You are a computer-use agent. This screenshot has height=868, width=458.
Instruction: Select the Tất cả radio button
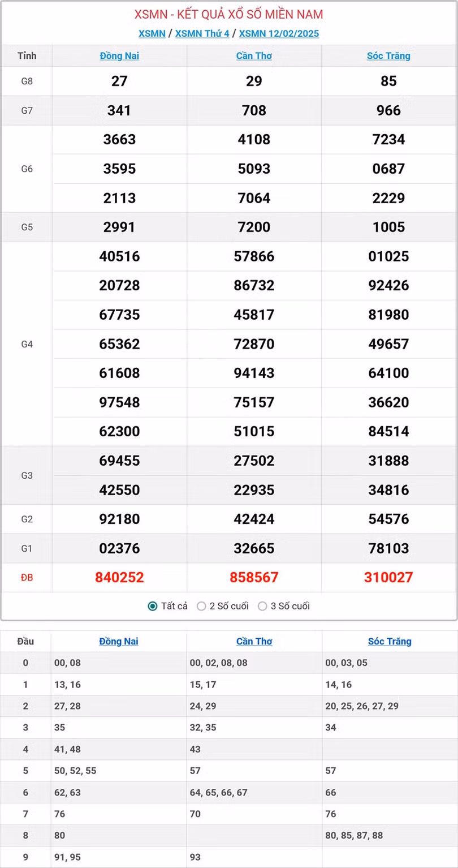(153, 606)
